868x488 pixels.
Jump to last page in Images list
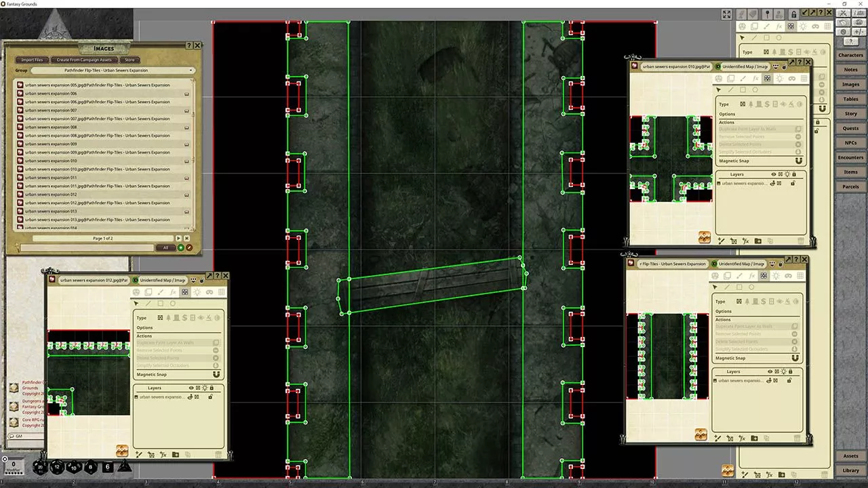point(186,239)
